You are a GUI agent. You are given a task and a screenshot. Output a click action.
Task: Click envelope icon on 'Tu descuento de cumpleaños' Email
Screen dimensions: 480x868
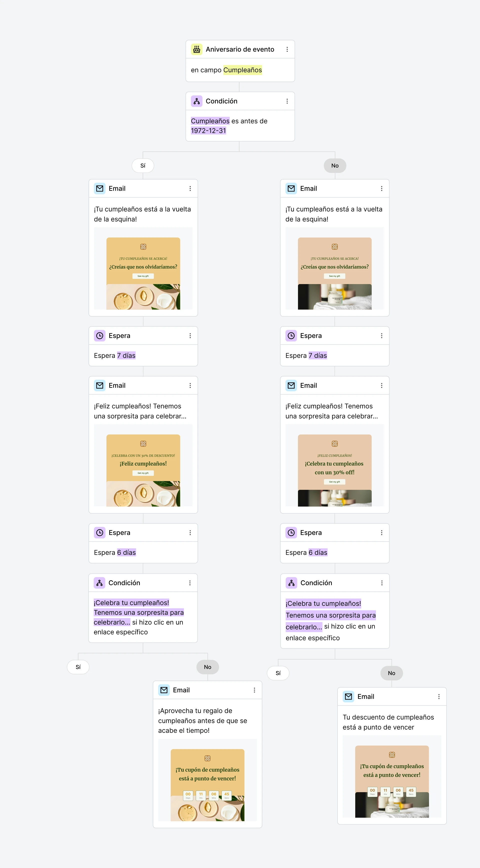coord(348,697)
